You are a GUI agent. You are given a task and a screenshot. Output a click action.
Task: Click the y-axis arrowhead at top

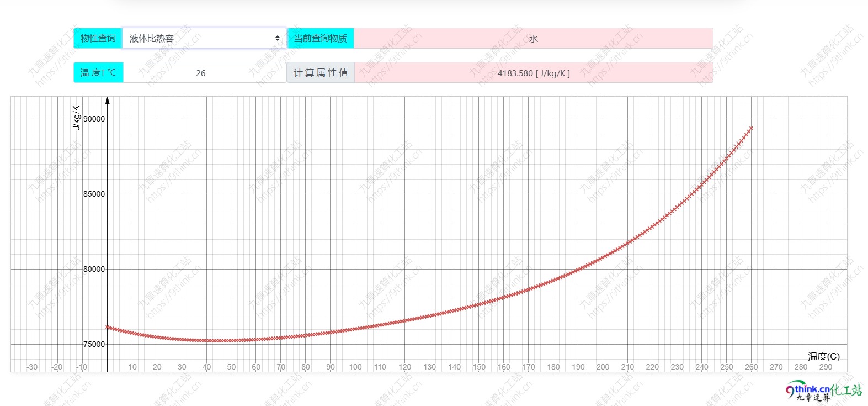click(x=108, y=101)
